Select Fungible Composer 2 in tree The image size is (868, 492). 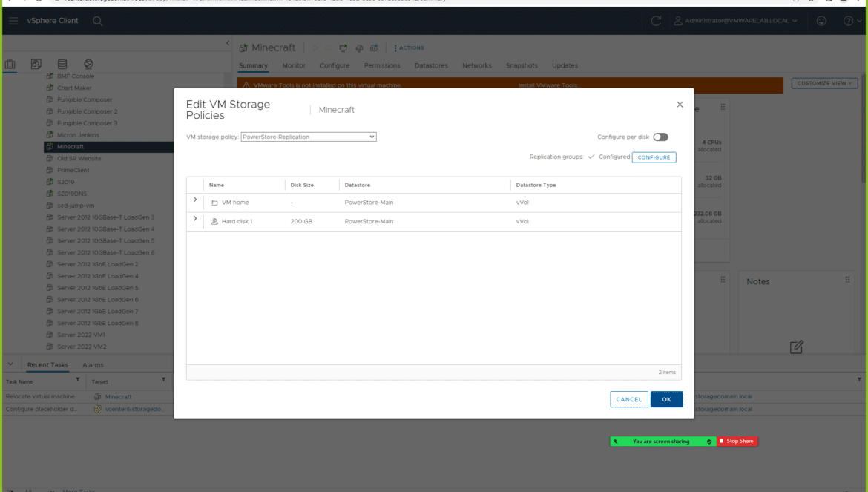(x=88, y=111)
